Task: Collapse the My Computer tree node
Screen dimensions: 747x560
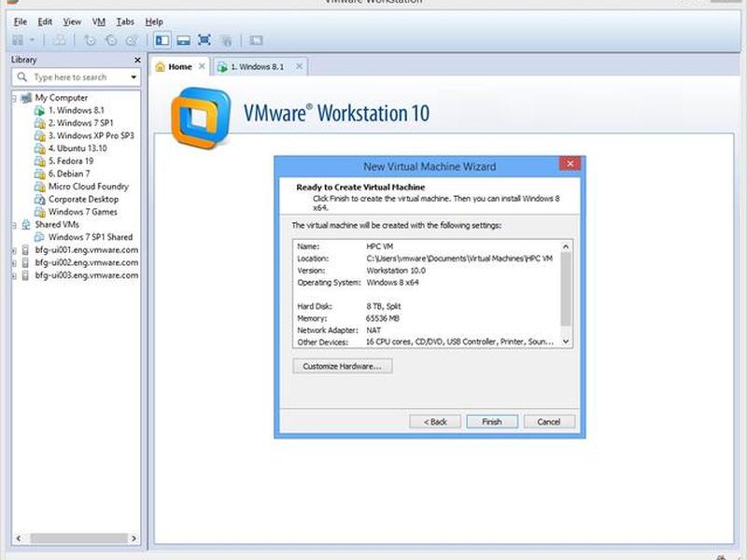Action: click(14, 98)
